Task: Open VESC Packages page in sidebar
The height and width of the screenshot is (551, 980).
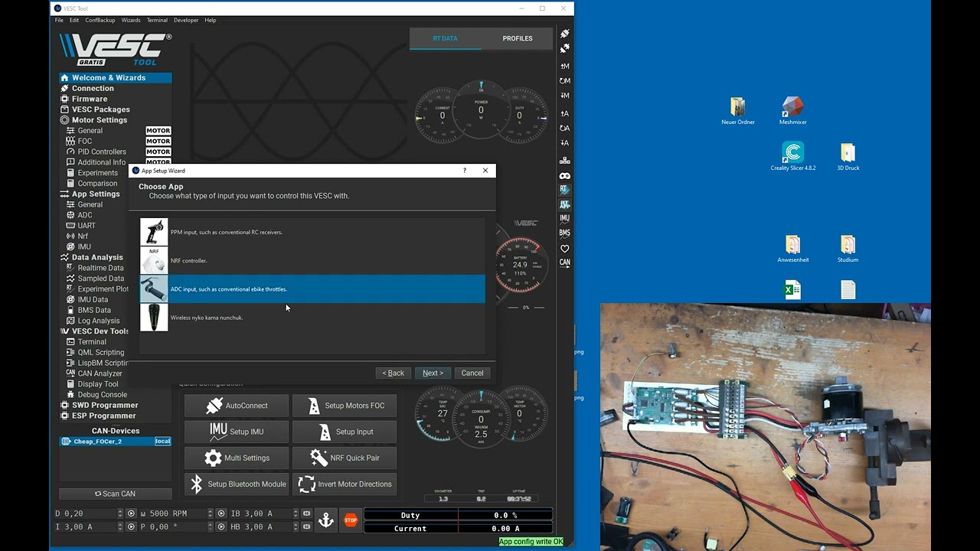Action: click(x=115, y=109)
